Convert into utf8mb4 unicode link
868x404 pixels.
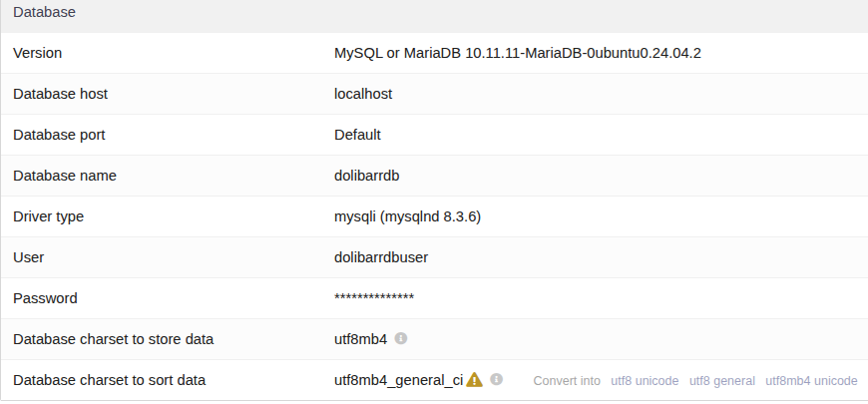point(811,381)
